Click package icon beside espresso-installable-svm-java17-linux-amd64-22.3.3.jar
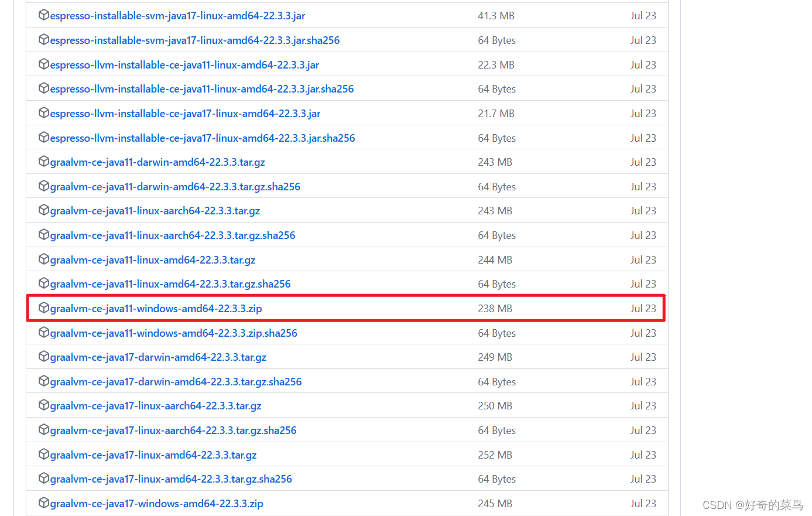Screen dimensions: 812x516 [43, 15]
